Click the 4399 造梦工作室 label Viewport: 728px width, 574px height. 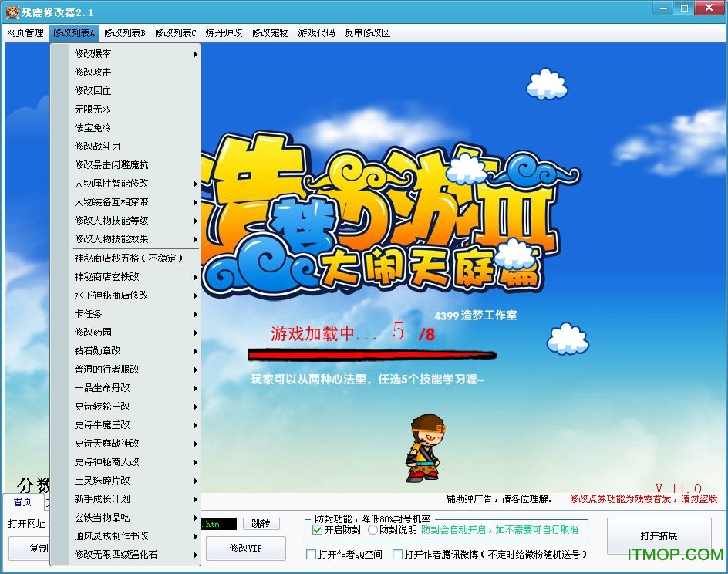(475, 316)
